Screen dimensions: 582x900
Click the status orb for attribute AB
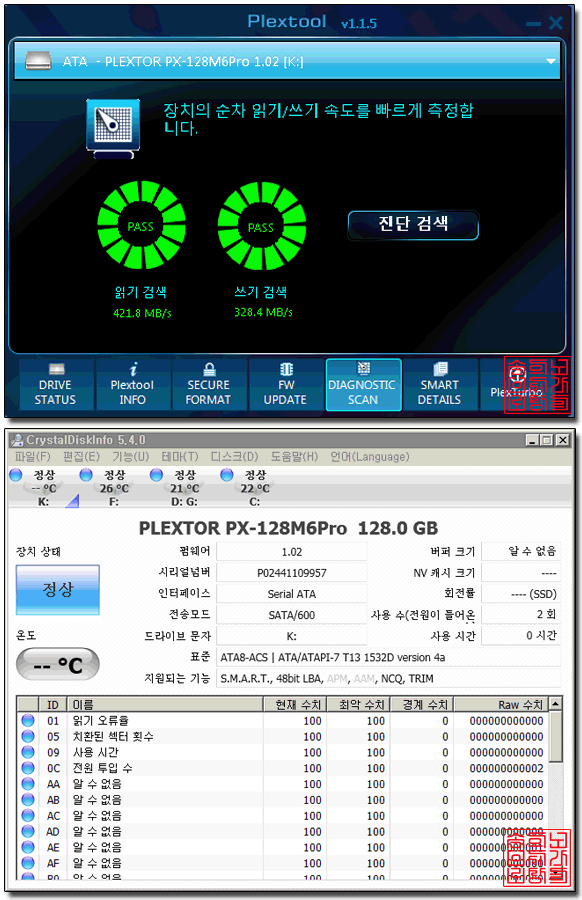[28, 800]
